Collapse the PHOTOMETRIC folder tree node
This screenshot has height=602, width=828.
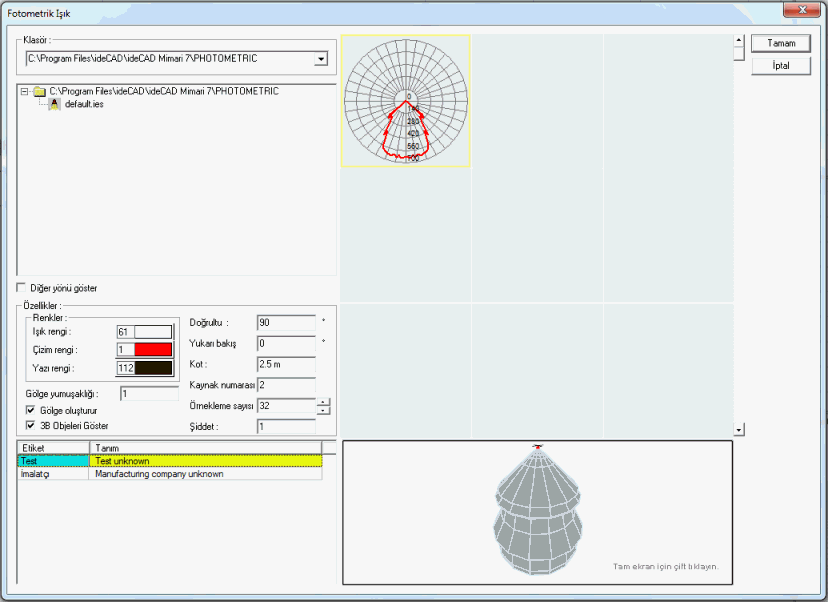point(24,91)
